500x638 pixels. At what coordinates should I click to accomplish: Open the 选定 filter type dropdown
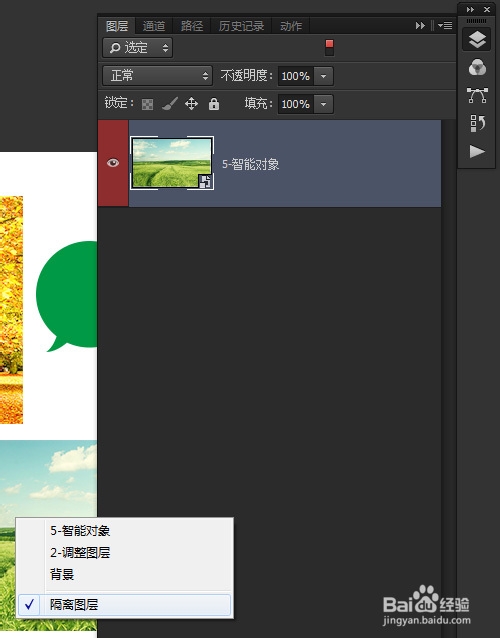138,48
